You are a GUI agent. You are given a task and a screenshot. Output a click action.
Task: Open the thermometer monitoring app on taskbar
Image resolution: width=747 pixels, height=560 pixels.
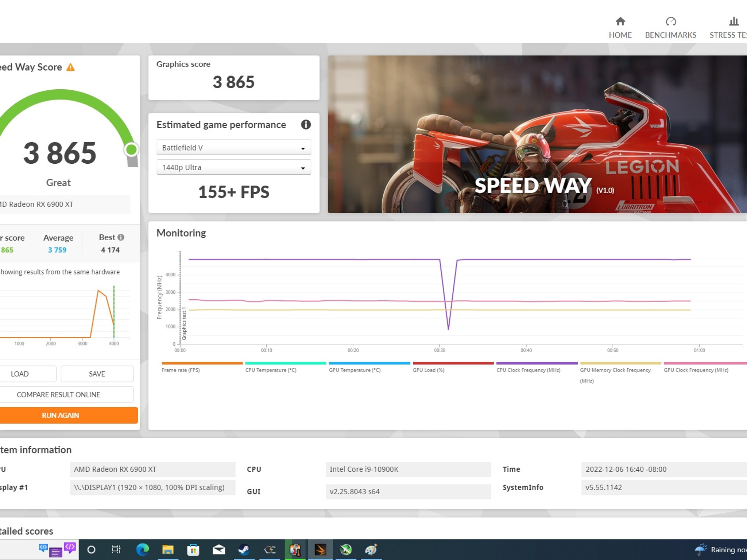tap(295, 550)
